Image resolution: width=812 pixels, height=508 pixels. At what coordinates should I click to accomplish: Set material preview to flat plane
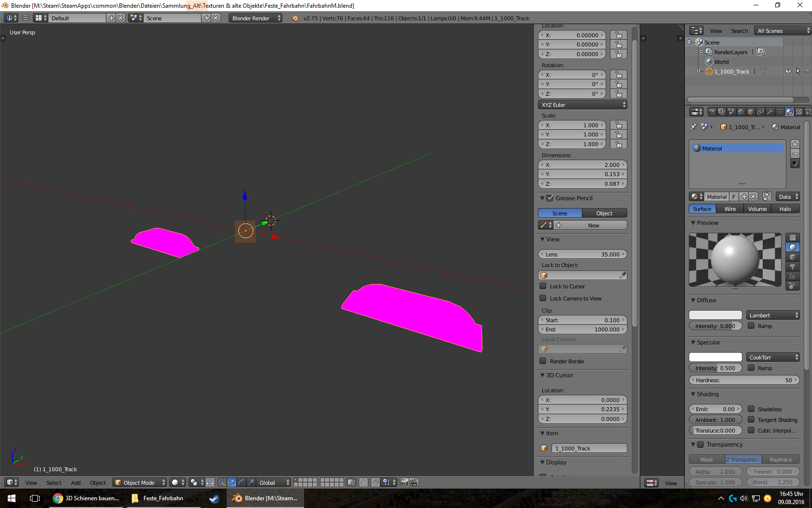click(793, 238)
